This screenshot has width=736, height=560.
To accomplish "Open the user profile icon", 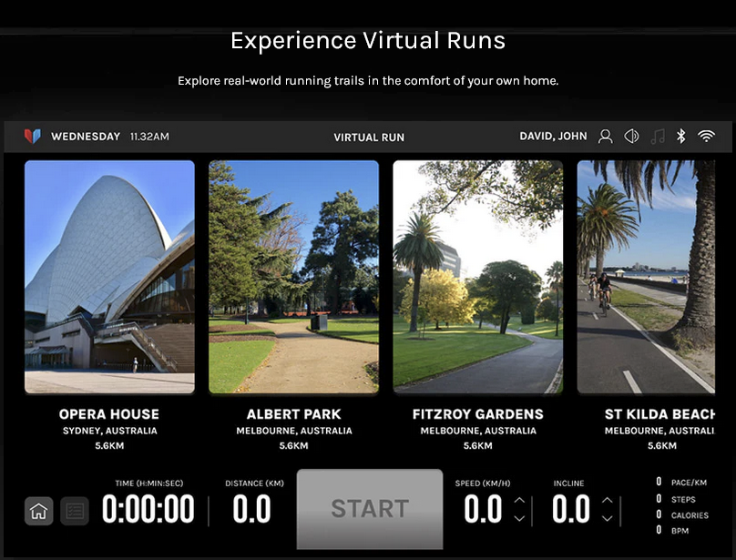I will click(x=605, y=137).
